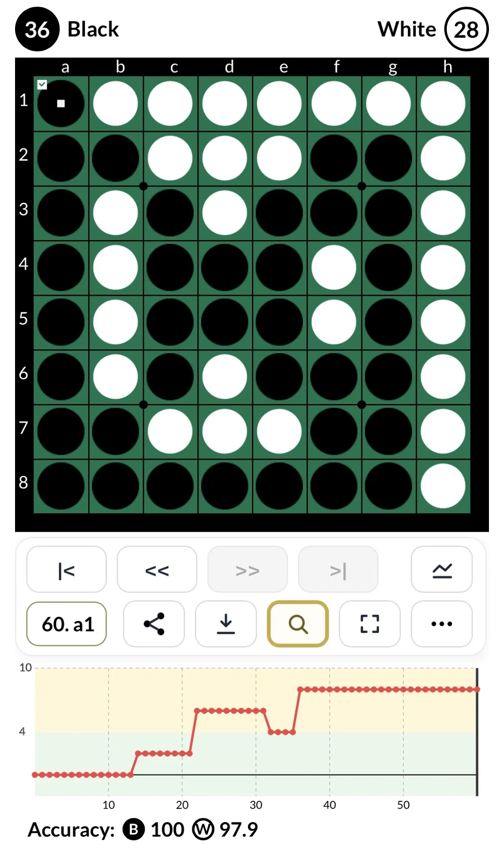Download the game record
Screen dimensions: 504x845
point(226,624)
